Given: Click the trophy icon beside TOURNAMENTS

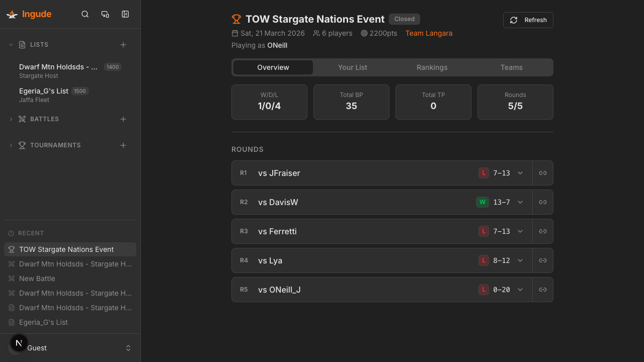Looking at the screenshot, I should [22, 145].
